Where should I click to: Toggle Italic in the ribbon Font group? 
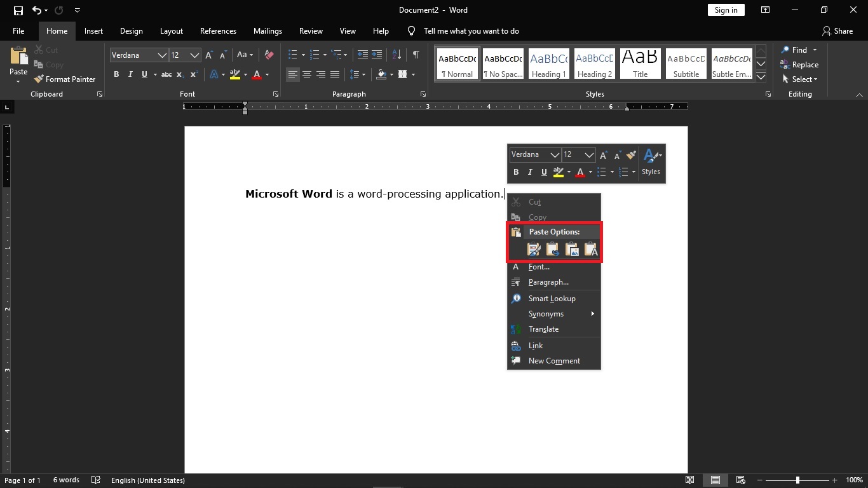pos(130,74)
